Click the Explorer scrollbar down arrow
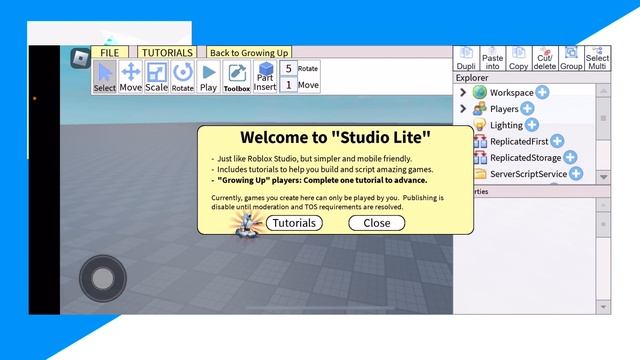 (x=603, y=177)
